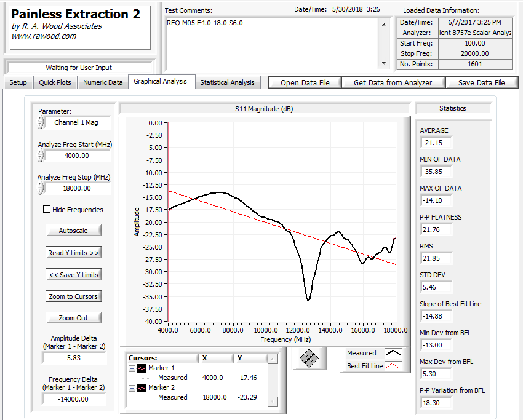Open the Numeric Data tab

pyautogui.click(x=103, y=82)
